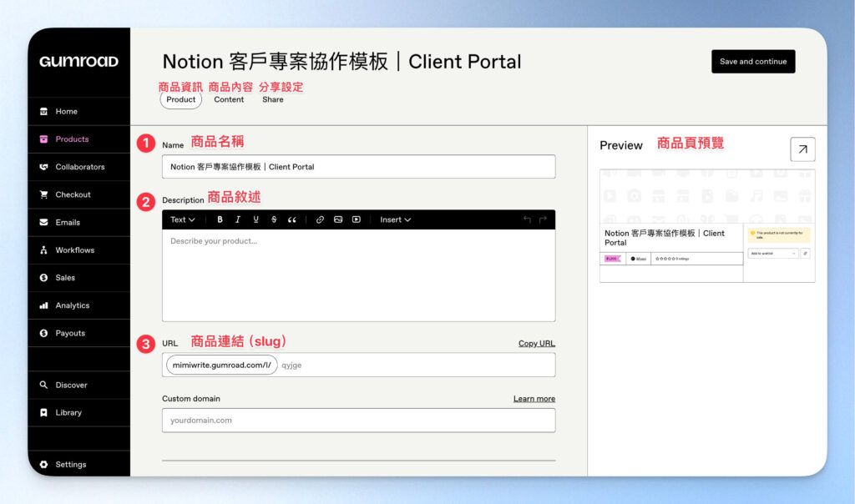
Task: Go to the Collaborators page
Action: 79,167
